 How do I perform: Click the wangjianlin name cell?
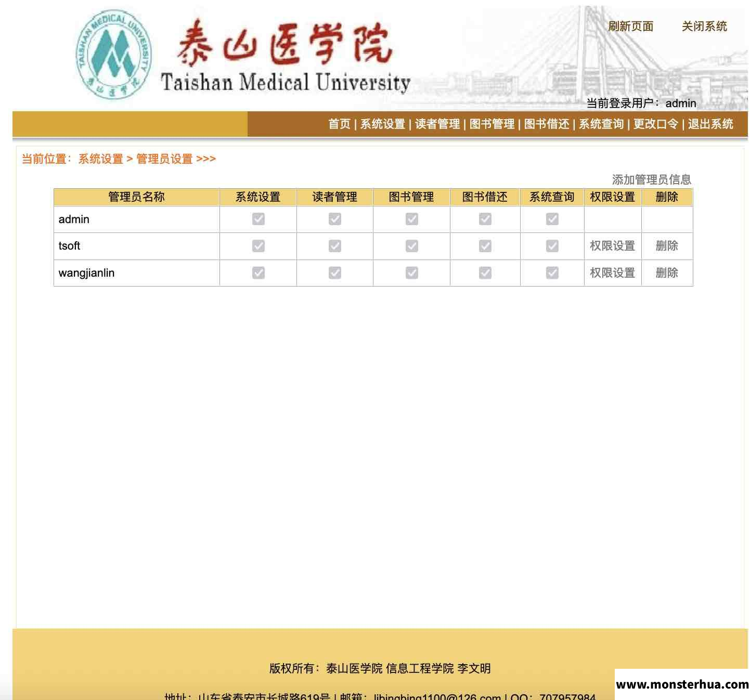click(x=137, y=273)
